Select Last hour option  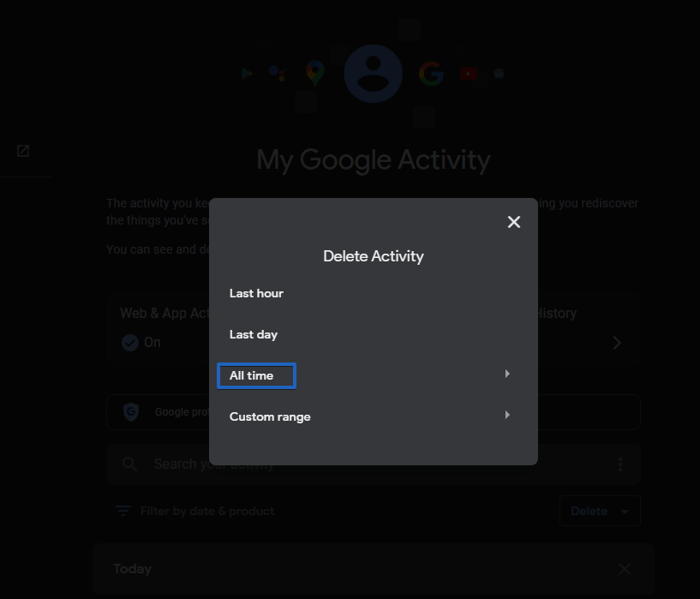[x=256, y=293]
